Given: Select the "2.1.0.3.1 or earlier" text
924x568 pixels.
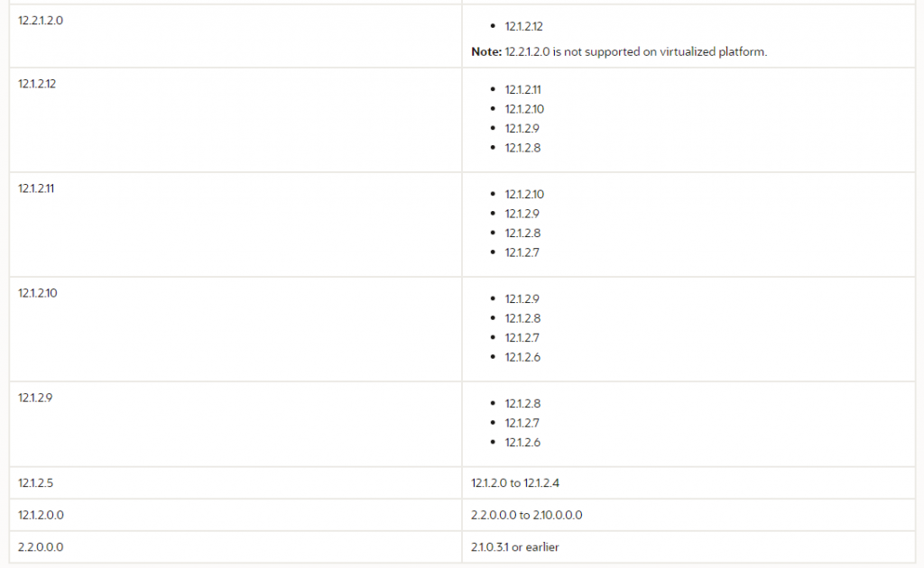Looking at the screenshot, I should coord(514,547).
